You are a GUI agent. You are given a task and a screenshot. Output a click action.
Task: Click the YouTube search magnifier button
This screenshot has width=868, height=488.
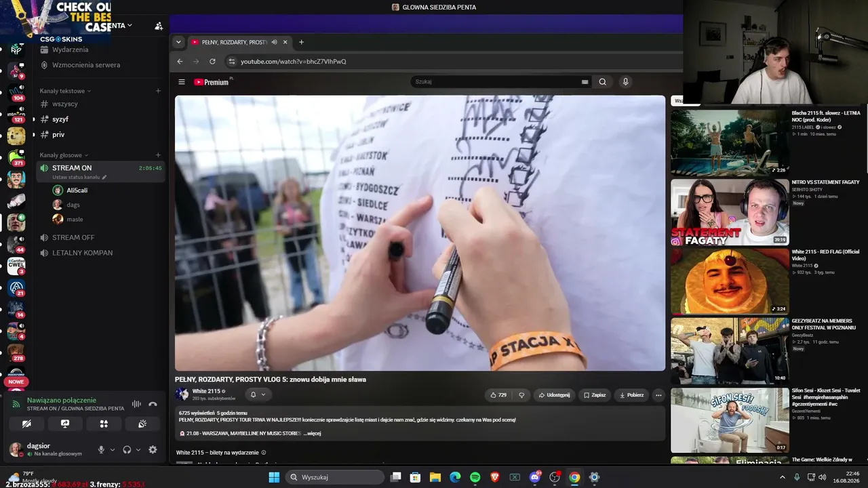603,82
